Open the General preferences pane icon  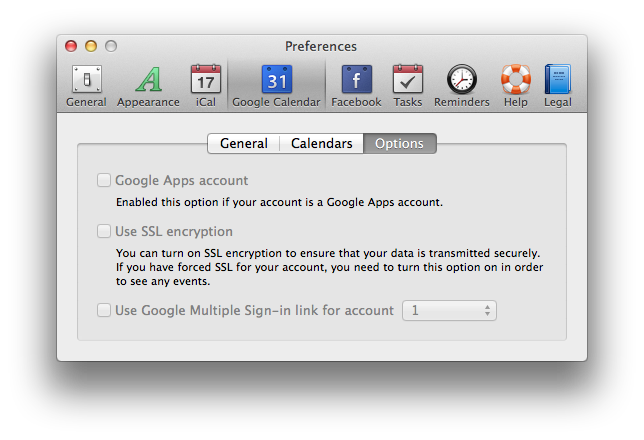[86, 80]
